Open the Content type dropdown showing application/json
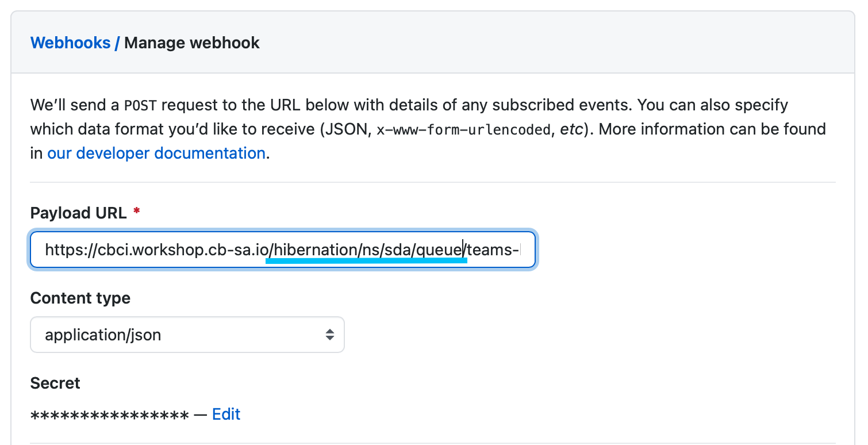This screenshot has width=868, height=445. click(x=187, y=335)
